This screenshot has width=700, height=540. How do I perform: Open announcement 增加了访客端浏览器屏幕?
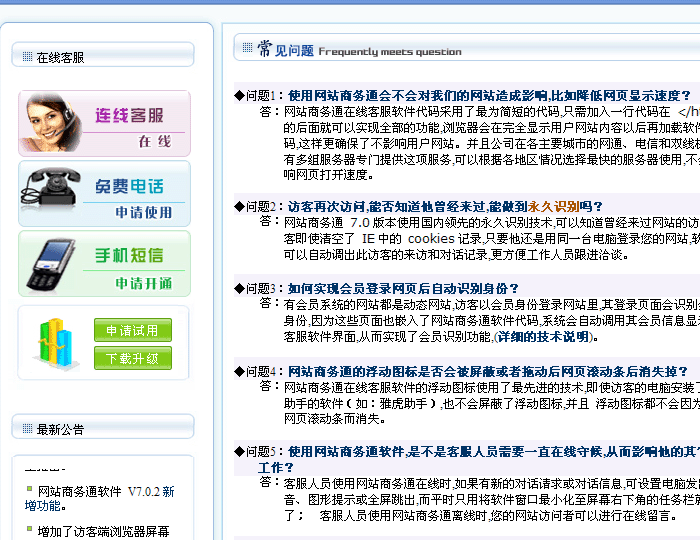click(103, 531)
